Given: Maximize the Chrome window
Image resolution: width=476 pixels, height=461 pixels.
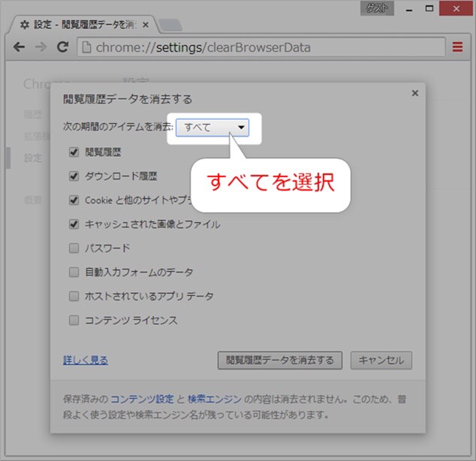Looking at the screenshot, I should tap(429, 8).
